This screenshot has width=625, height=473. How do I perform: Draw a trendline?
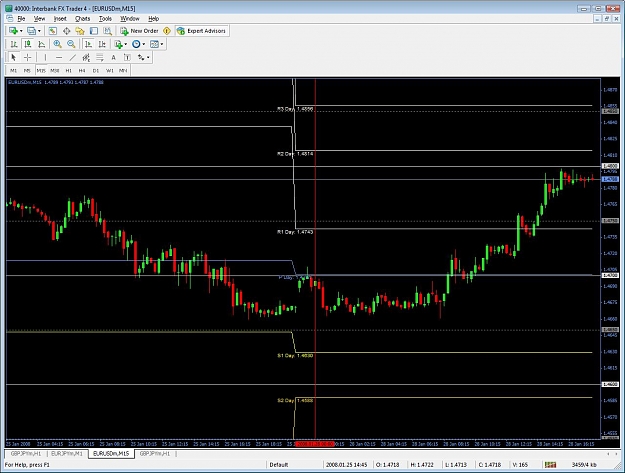[x=73, y=57]
